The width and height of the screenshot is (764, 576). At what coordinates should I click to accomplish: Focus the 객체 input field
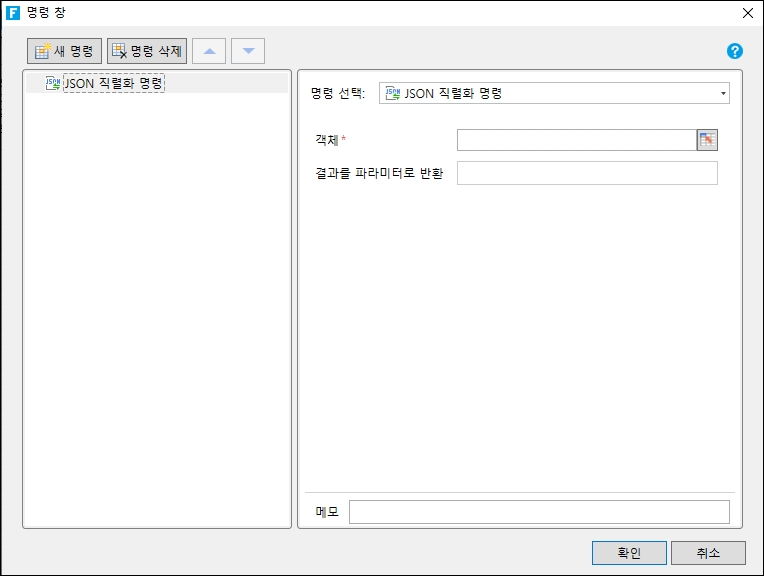(x=576, y=140)
